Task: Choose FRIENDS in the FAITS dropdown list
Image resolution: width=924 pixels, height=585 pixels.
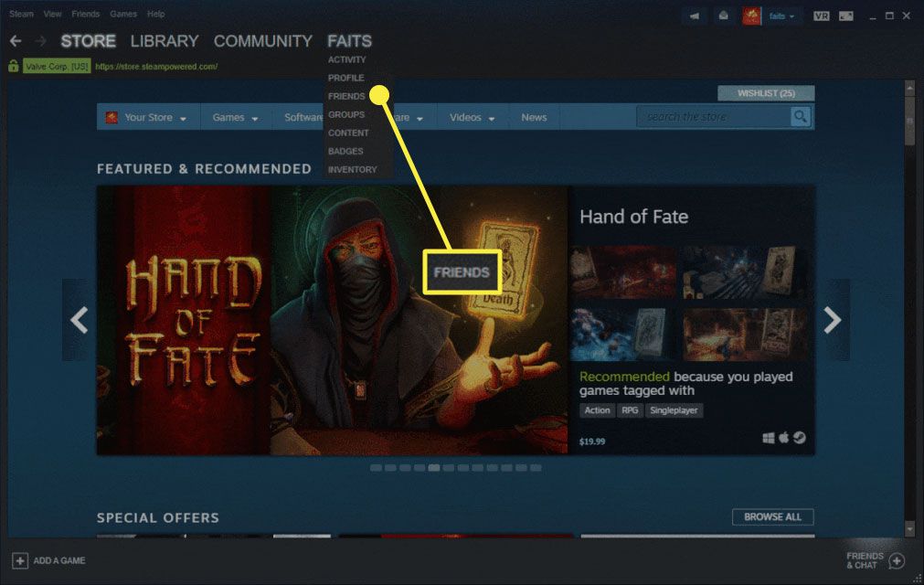Action: pos(346,96)
